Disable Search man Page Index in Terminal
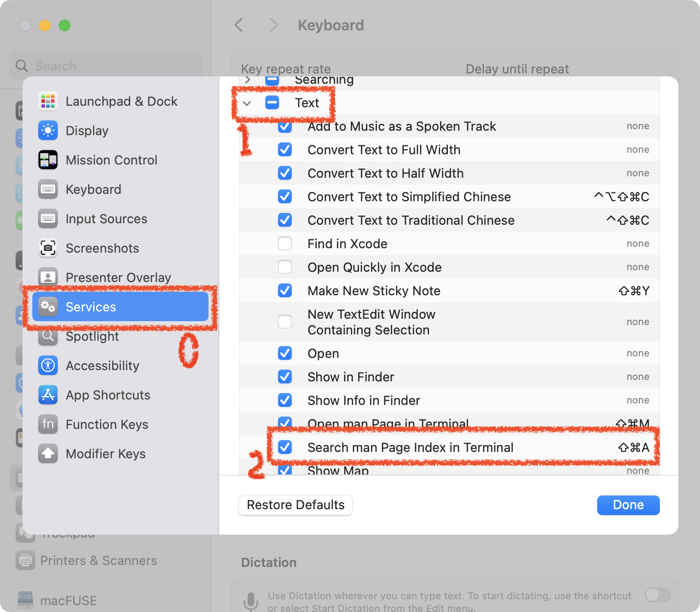This screenshot has width=700, height=612. coord(285,447)
